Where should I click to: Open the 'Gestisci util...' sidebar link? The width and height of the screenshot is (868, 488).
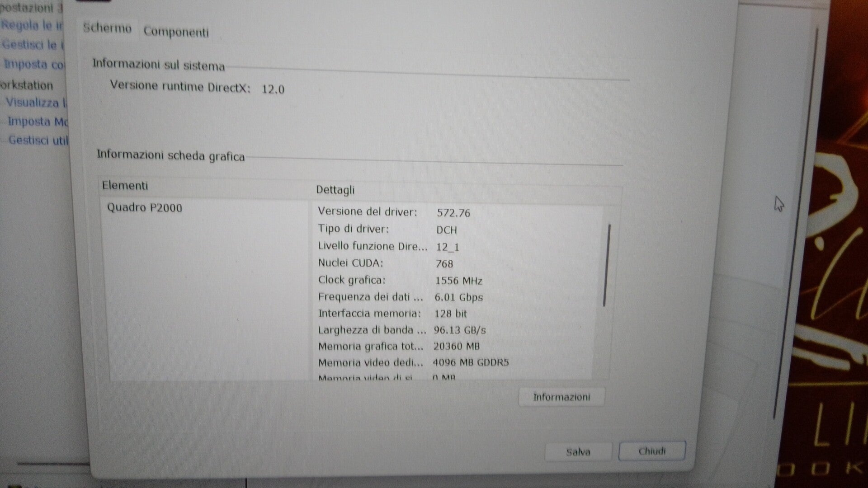[38, 141]
